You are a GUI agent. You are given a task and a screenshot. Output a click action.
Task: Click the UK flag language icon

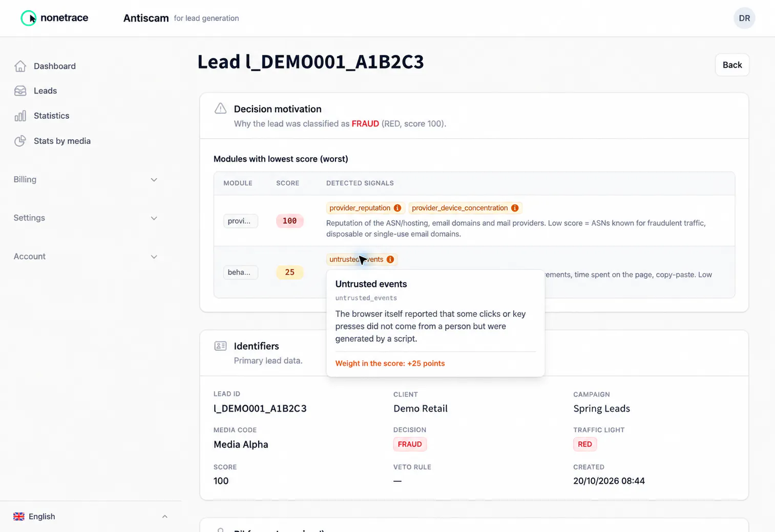(x=19, y=516)
